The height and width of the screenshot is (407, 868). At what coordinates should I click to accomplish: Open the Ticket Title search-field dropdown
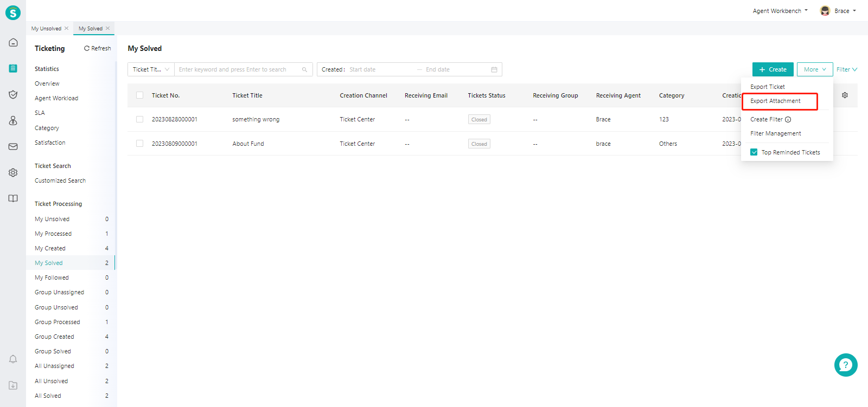point(151,69)
